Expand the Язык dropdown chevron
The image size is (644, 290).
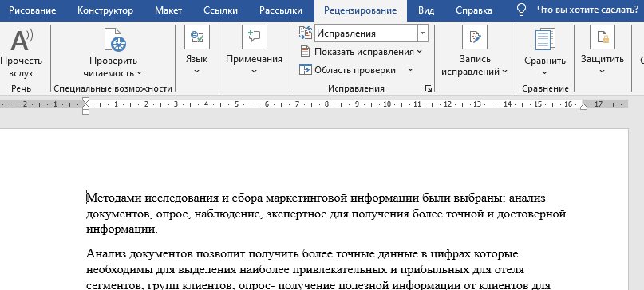coord(197,72)
